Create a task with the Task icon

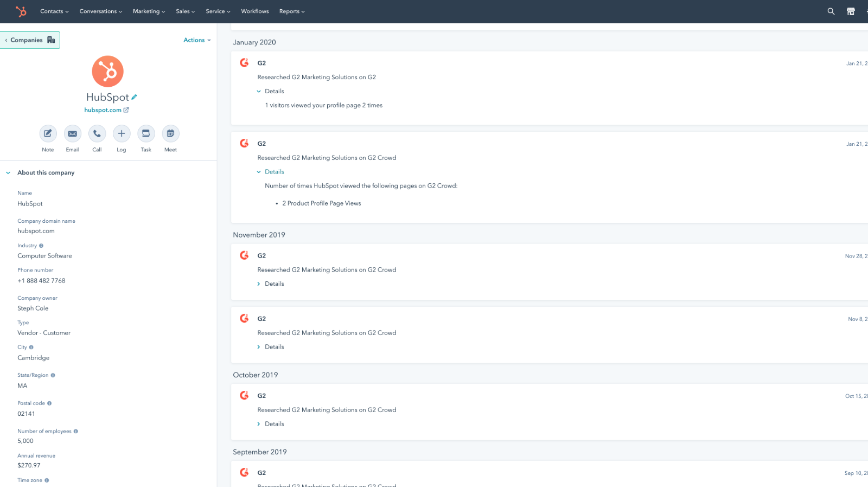146,133
